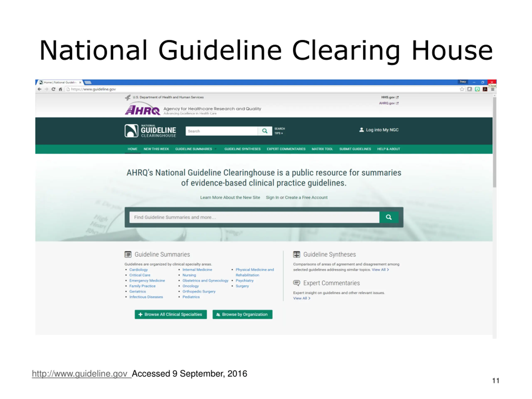This screenshot has height=399, width=532.
Task: Click the Guideline Summaries section icon
Action: [x=128, y=254]
